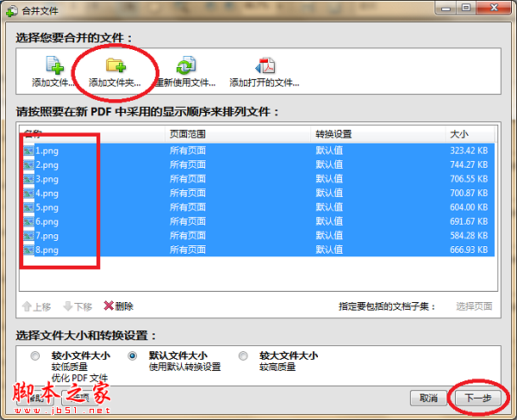
Task: Click the image icon beside 8.png
Action: point(28,250)
